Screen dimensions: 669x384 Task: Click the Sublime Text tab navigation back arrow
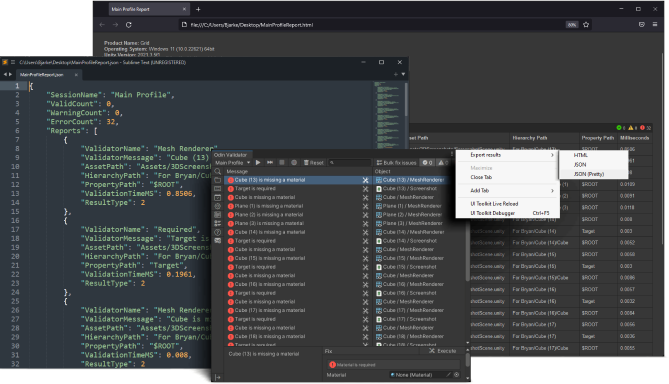[5, 75]
